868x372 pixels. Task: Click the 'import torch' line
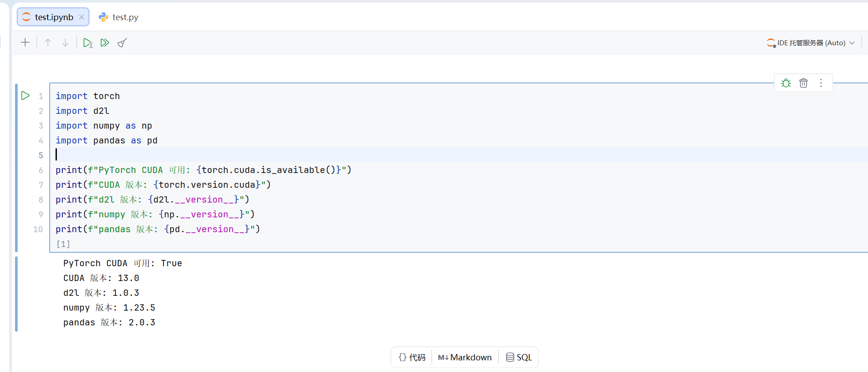coord(88,96)
